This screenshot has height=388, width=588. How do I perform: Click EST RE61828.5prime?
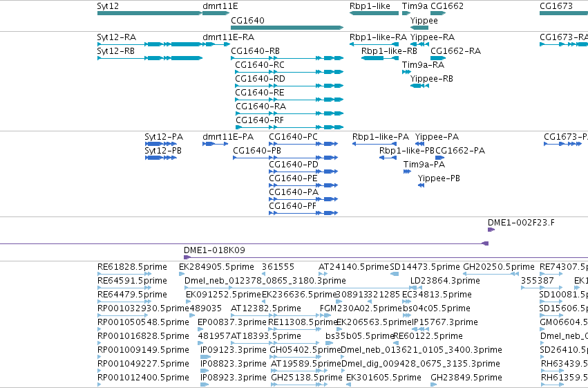[124, 275]
